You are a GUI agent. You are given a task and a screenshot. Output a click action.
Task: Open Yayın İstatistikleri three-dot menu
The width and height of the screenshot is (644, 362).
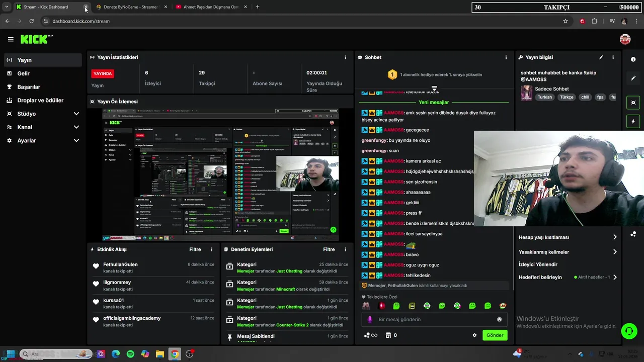click(x=345, y=57)
